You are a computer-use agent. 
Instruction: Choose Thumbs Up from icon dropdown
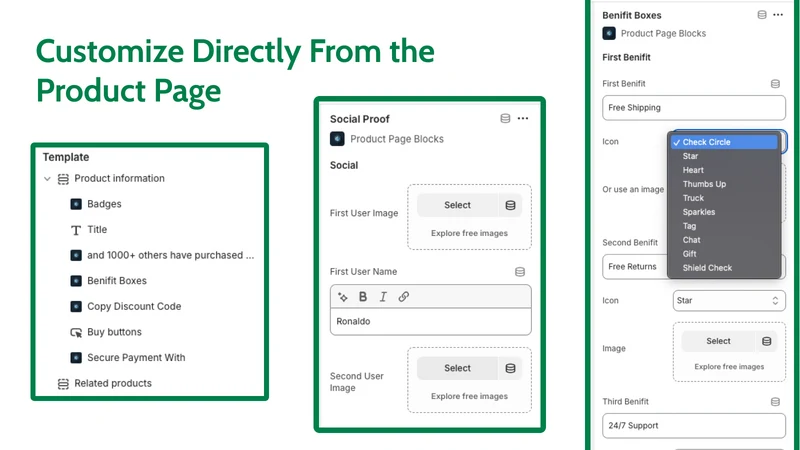724,184
